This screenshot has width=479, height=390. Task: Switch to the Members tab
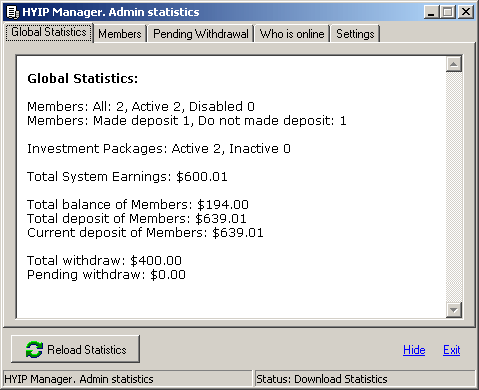[120, 34]
